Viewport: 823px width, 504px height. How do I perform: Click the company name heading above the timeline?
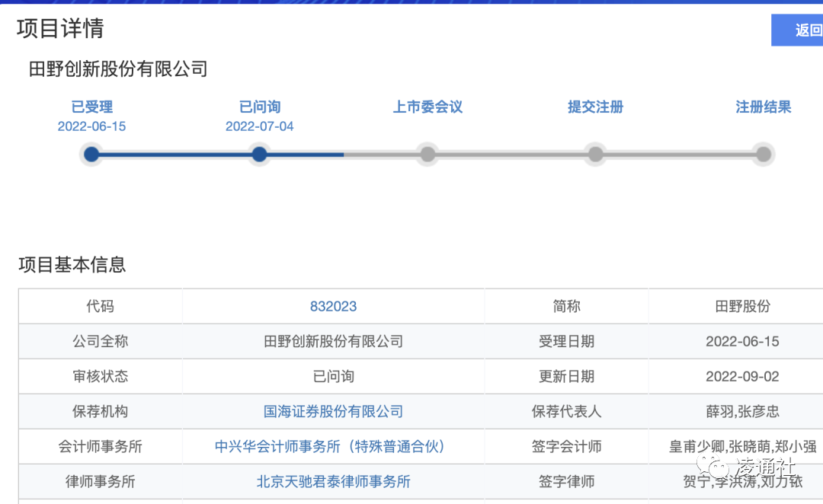pos(118,69)
